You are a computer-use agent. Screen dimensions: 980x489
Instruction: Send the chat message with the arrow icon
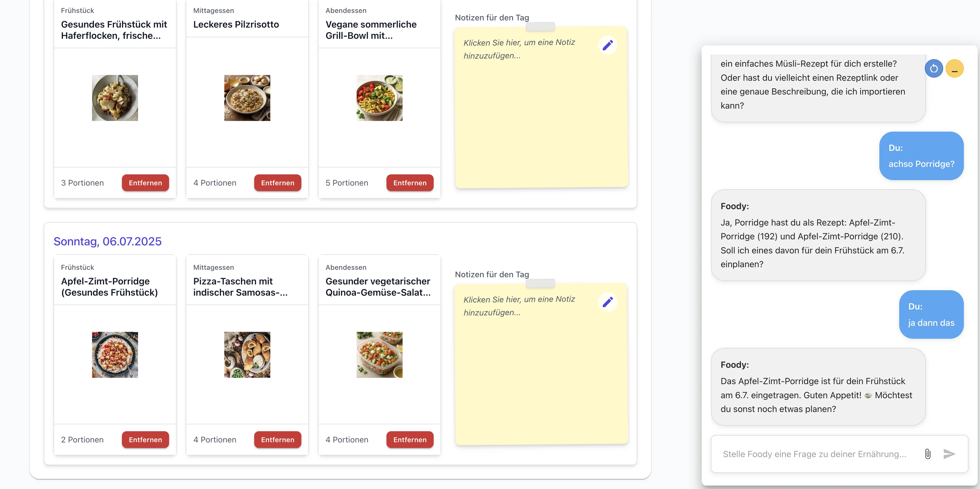pyautogui.click(x=950, y=454)
